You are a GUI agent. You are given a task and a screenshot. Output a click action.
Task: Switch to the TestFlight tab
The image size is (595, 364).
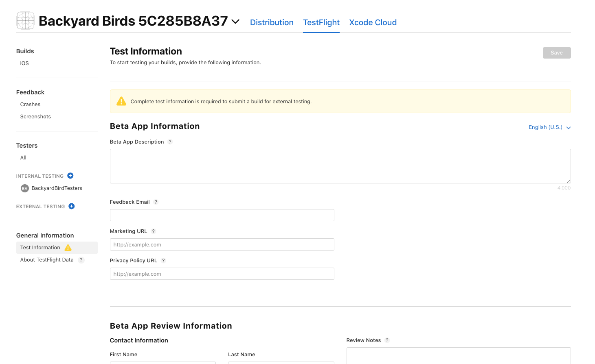pyautogui.click(x=321, y=22)
